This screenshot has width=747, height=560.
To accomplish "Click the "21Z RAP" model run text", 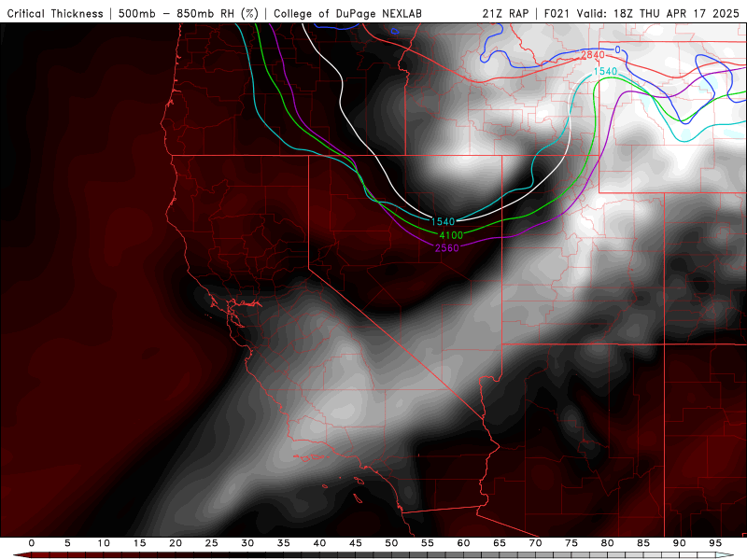I will click(505, 13).
